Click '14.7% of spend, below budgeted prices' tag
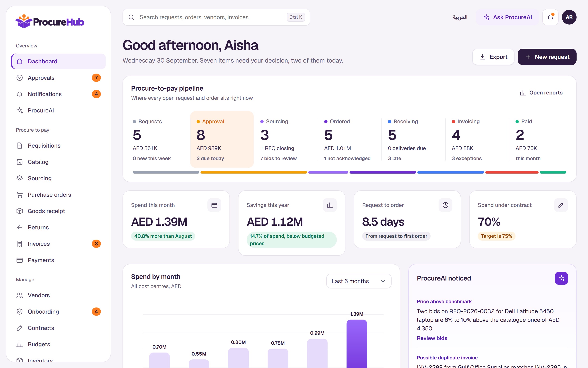 coord(292,240)
